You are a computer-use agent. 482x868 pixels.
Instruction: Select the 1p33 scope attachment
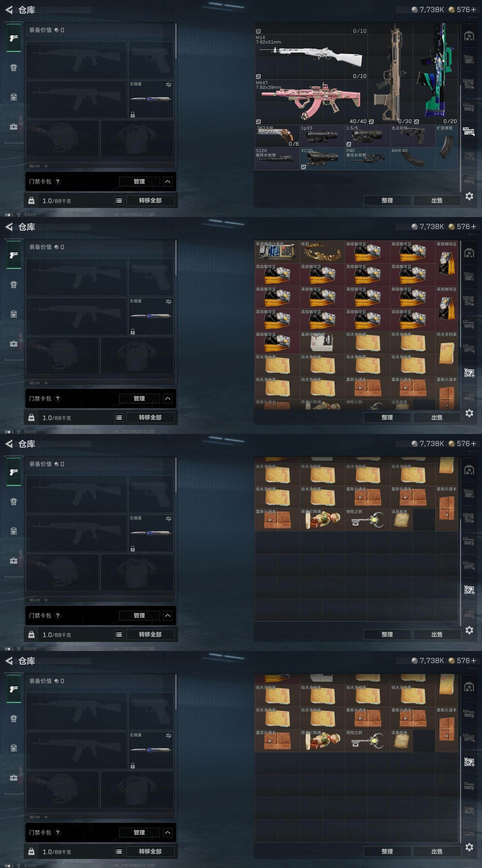click(322, 136)
